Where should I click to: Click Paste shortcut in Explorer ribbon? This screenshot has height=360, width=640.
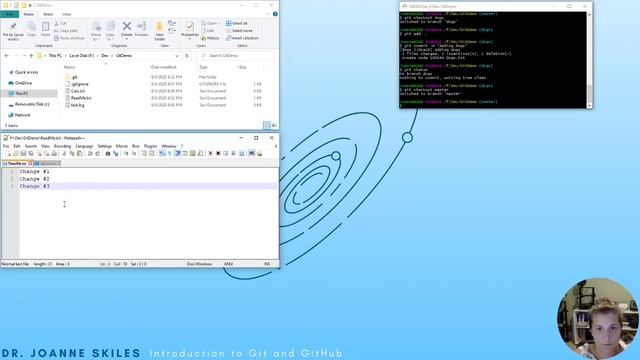click(69, 38)
